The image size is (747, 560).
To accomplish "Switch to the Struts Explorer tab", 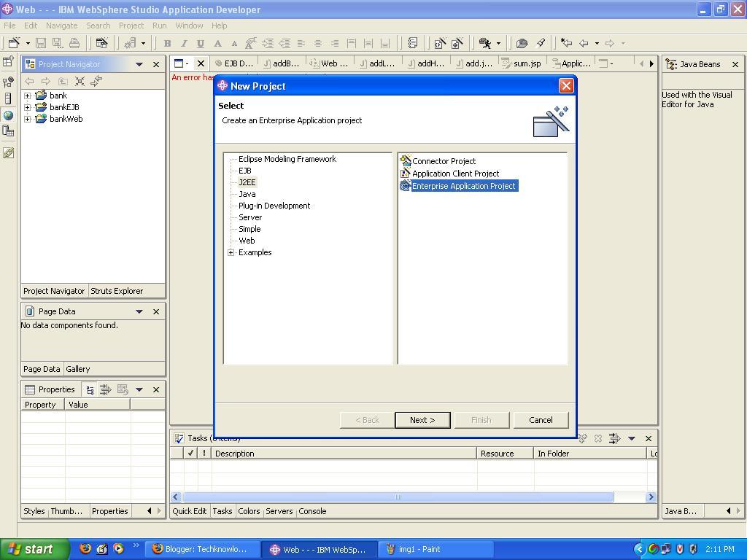I will 117,291.
